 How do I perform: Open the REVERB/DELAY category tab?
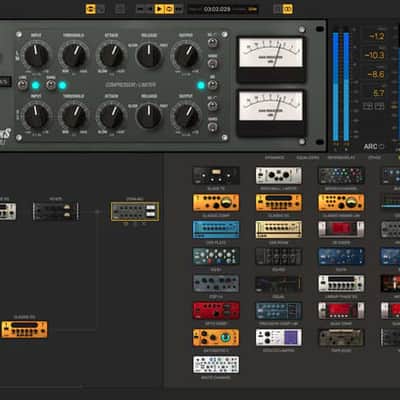coord(341,158)
